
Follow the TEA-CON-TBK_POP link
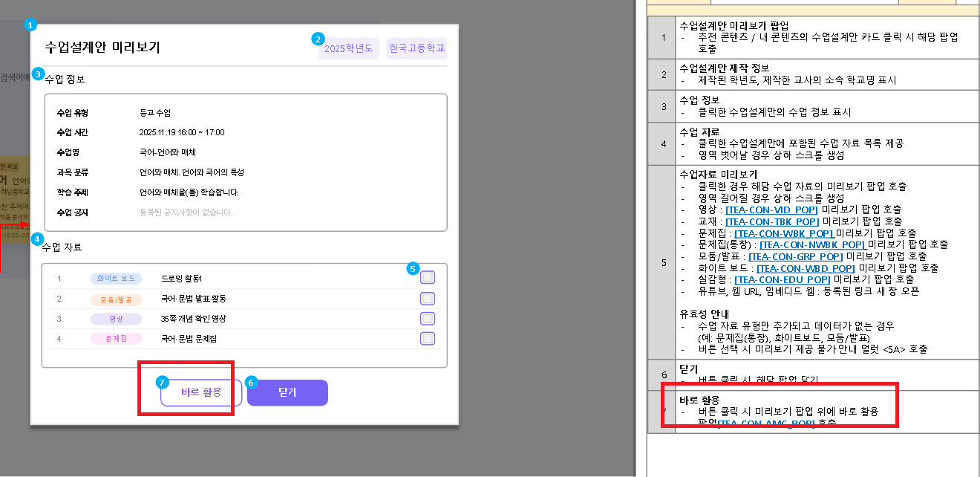(771, 221)
